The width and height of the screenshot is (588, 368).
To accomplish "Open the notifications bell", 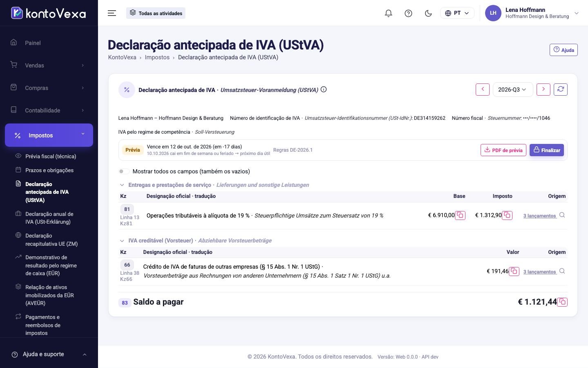I will pyautogui.click(x=388, y=13).
